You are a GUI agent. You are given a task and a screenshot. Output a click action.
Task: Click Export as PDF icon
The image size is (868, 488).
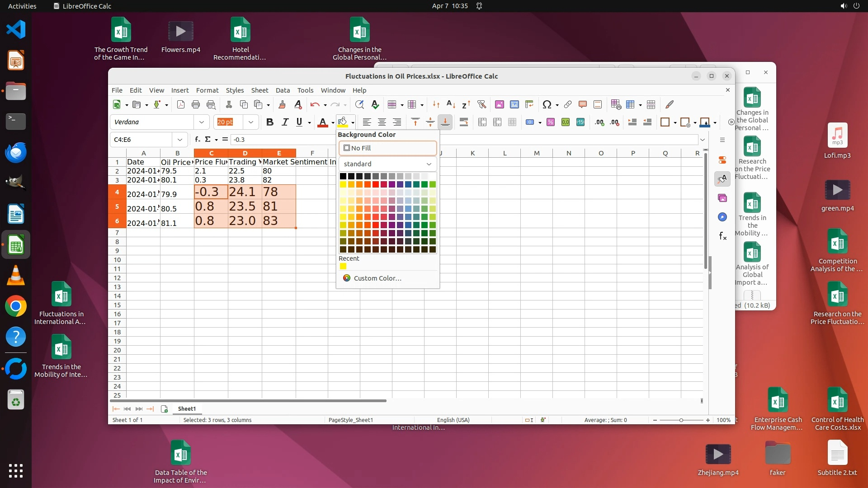pyautogui.click(x=181, y=105)
